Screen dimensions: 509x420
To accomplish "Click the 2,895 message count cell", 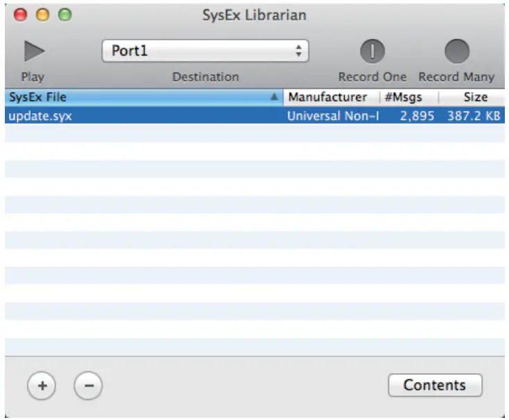I will click(417, 116).
